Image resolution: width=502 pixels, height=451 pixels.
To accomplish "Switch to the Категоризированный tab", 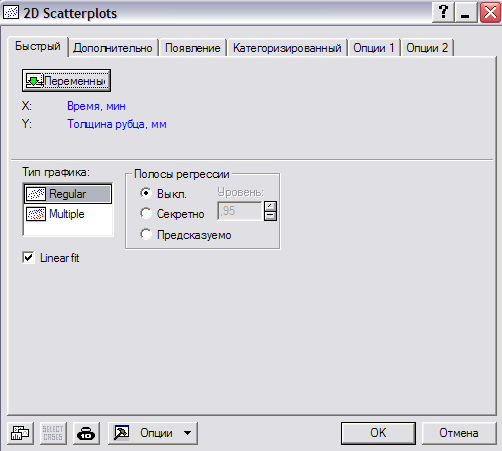I will (x=287, y=48).
